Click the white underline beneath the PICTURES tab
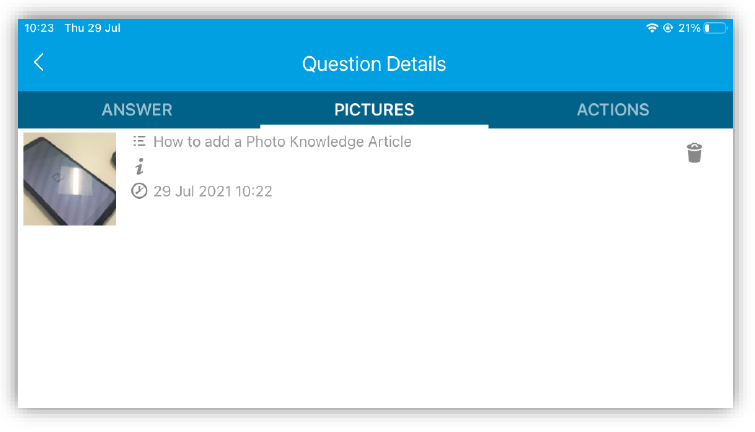 pyautogui.click(x=374, y=126)
